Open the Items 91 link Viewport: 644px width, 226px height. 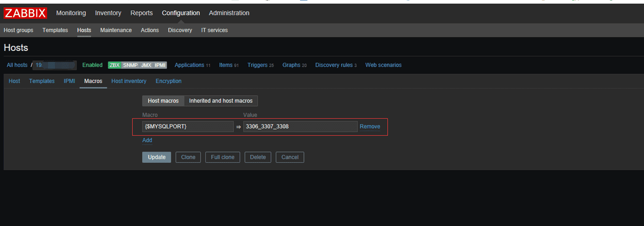click(228, 65)
